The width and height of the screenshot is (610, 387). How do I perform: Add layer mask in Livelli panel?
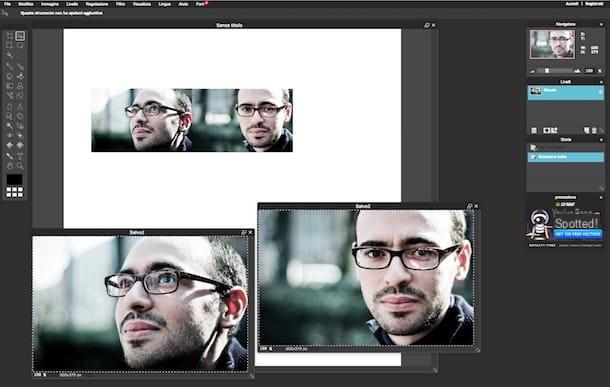547,130
